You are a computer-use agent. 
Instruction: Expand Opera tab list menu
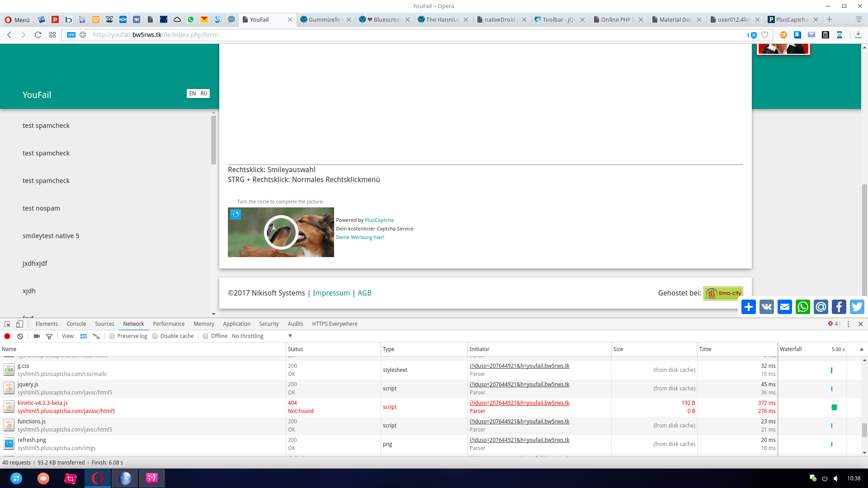coord(859,19)
